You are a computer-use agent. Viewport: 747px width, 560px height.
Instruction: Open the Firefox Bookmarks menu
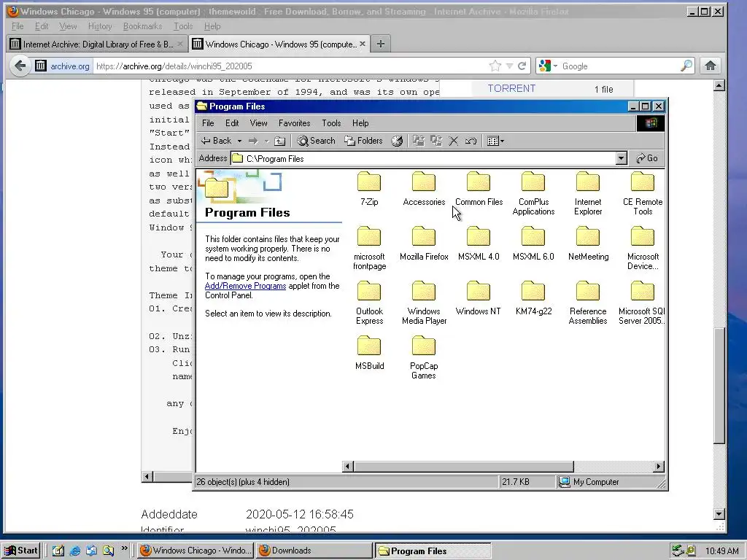[142, 26]
